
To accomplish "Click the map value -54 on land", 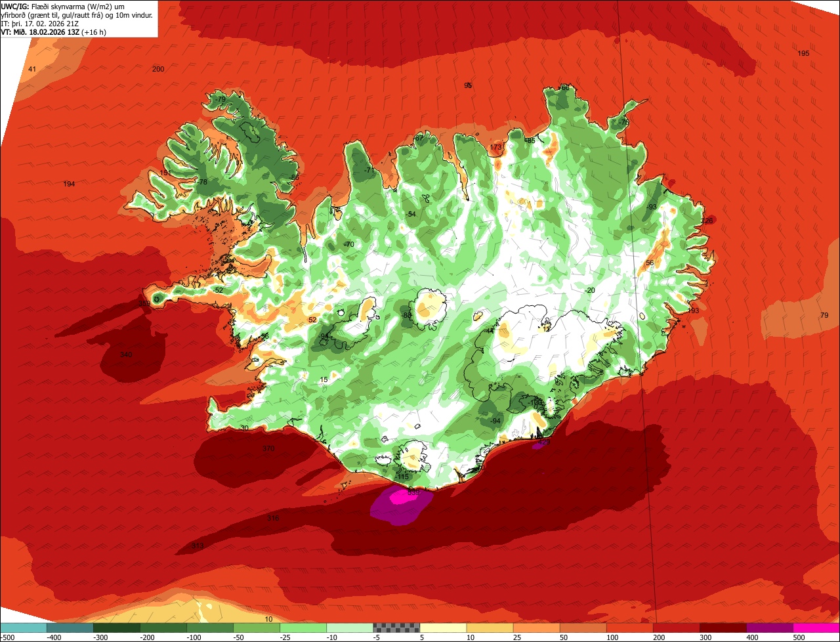I will (x=411, y=215).
